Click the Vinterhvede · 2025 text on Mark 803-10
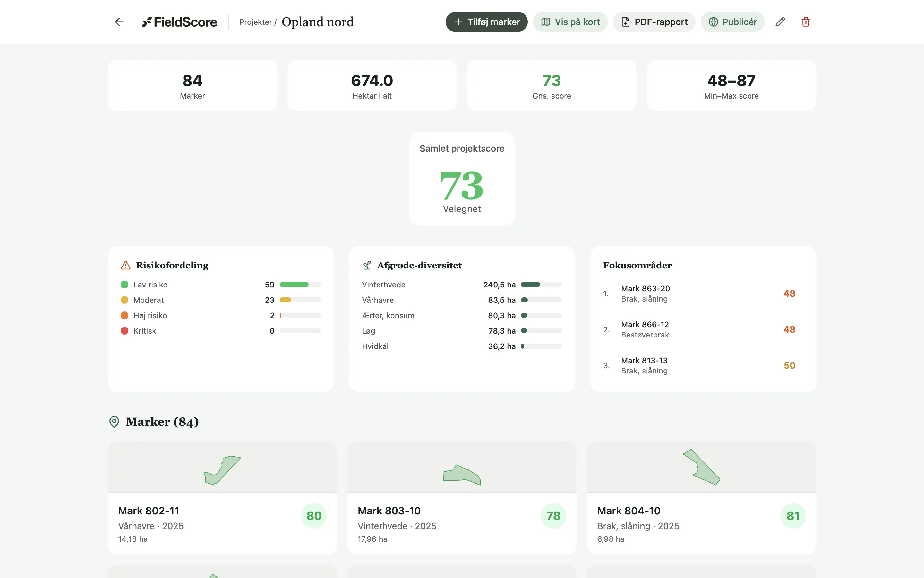 coord(397,526)
